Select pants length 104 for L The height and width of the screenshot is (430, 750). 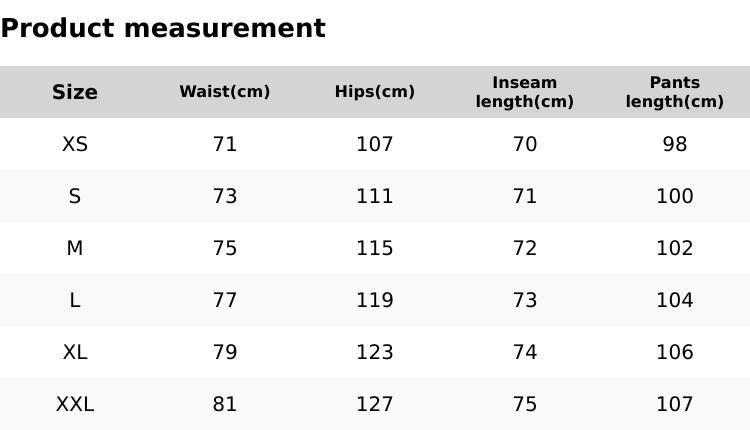click(675, 300)
